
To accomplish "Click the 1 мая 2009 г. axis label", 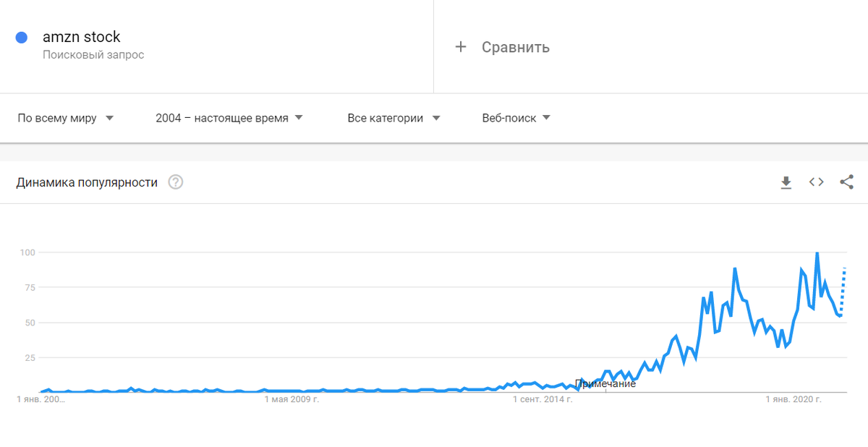I will coord(292,399).
